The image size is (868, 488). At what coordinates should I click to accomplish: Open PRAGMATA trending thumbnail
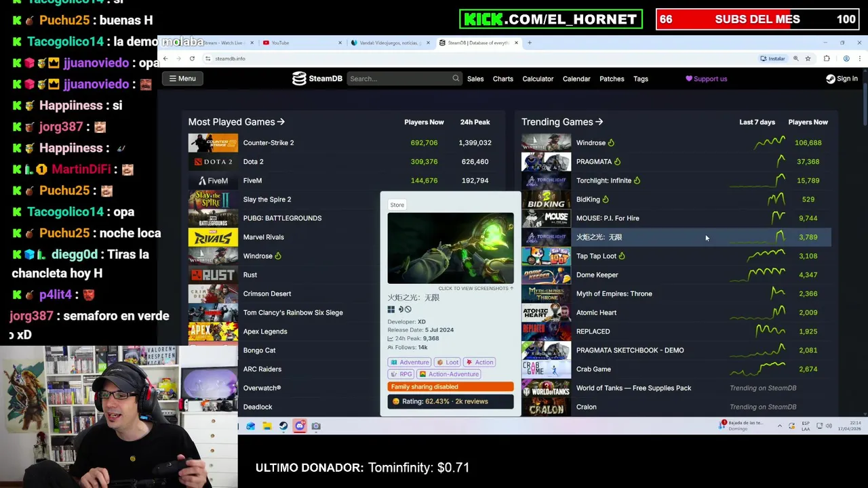pos(546,162)
